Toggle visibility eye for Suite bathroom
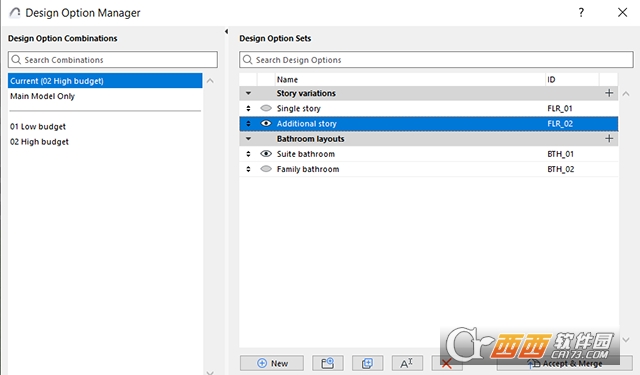Viewport: 640px width, 375px height. click(266, 153)
